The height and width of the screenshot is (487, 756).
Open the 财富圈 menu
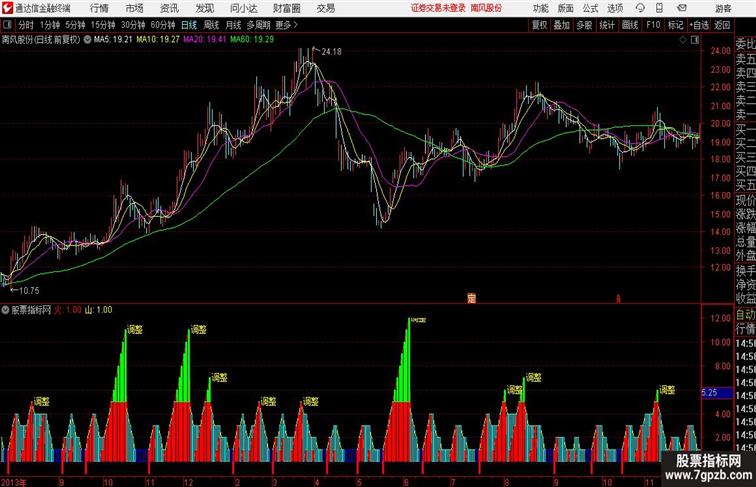coord(286,8)
